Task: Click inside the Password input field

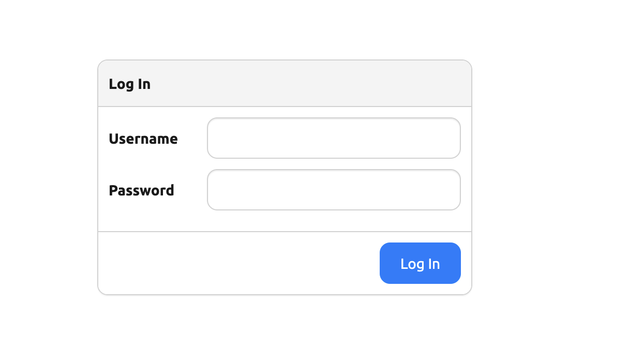Action: point(334,190)
